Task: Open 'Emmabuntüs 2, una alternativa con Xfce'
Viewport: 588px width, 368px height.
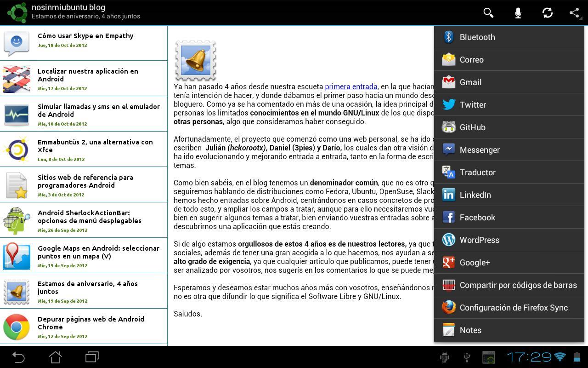Action: [x=95, y=146]
